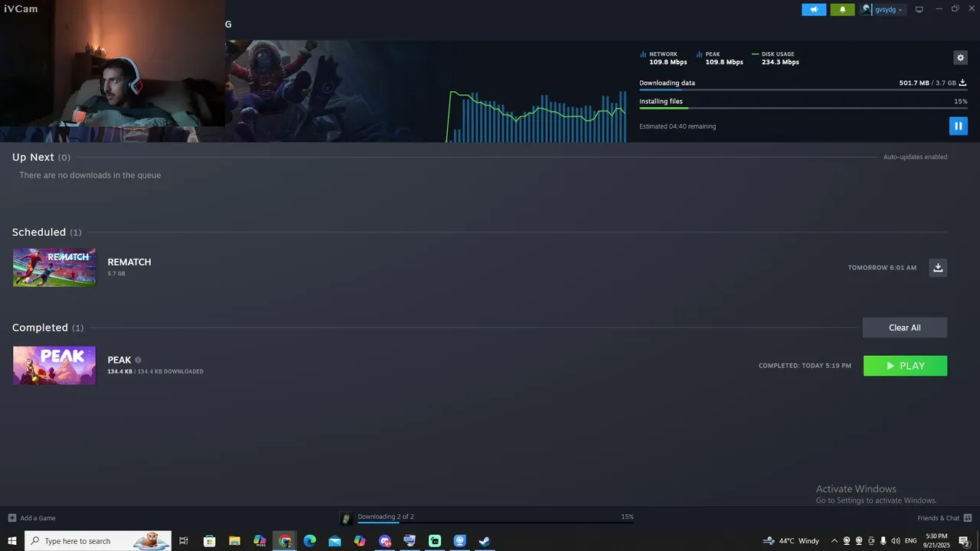Pause the current download

pos(958,126)
